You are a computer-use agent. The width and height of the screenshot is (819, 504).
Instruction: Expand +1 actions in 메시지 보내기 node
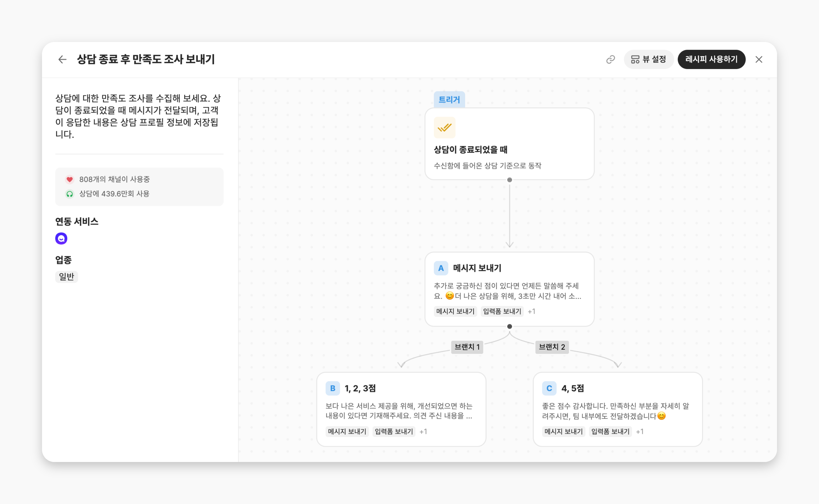tap(531, 311)
